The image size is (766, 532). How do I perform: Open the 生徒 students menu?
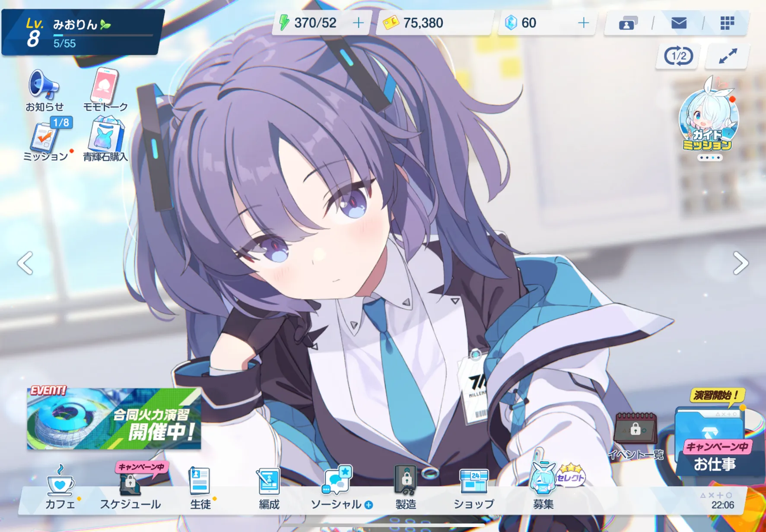[x=200, y=488]
